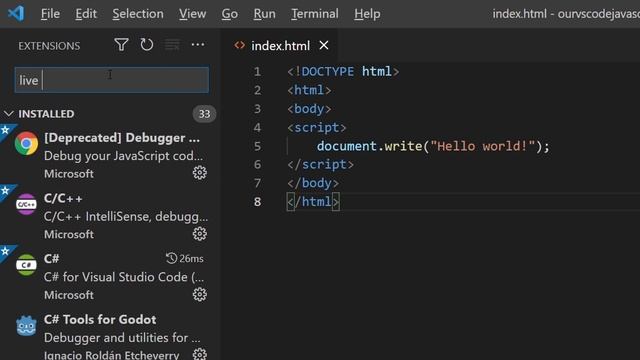Screen dimensions: 640x360
Task: Click C/C++ IntelliSense description text
Action: (126, 216)
